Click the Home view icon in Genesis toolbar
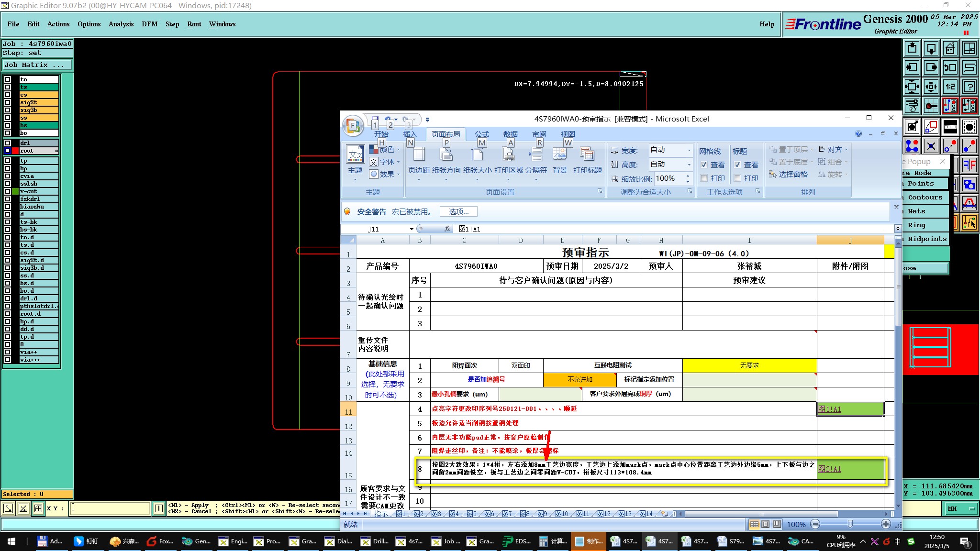Viewport: 980px width, 551px height. tap(950, 48)
